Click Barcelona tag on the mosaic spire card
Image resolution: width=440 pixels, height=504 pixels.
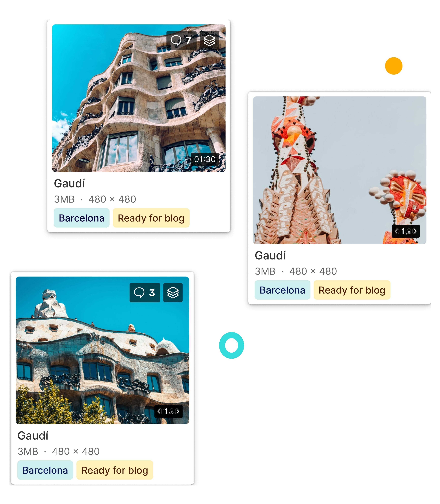pyautogui.click(x=282, y=290)
